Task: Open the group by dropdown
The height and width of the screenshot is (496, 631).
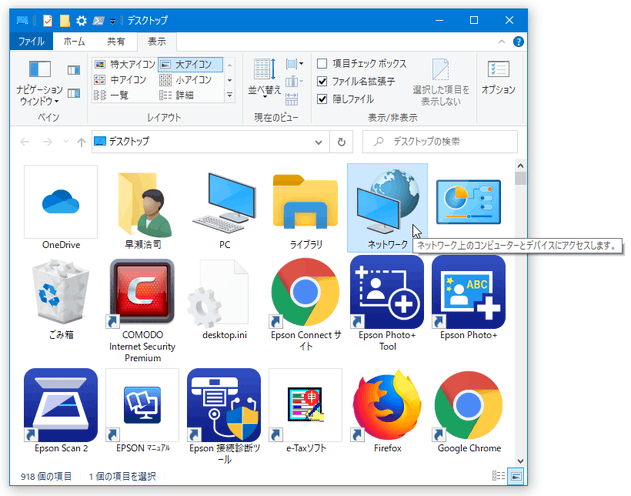Action: 295,64
